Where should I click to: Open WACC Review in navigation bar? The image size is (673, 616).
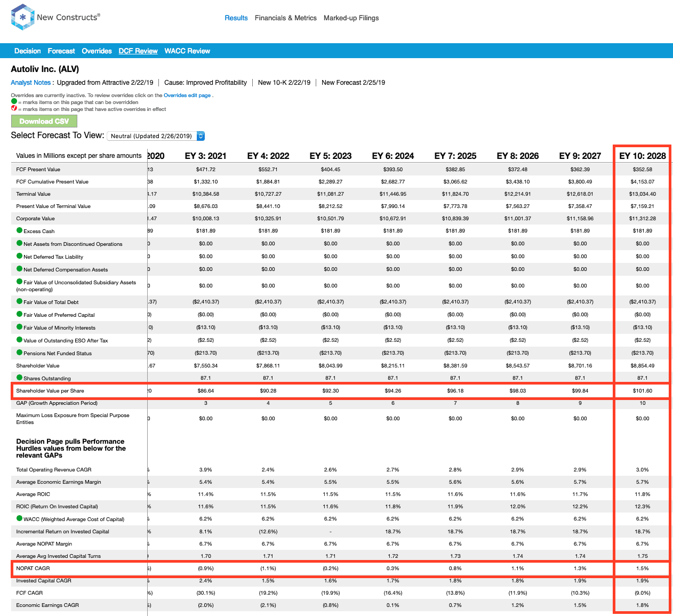(x=187, y=51)
